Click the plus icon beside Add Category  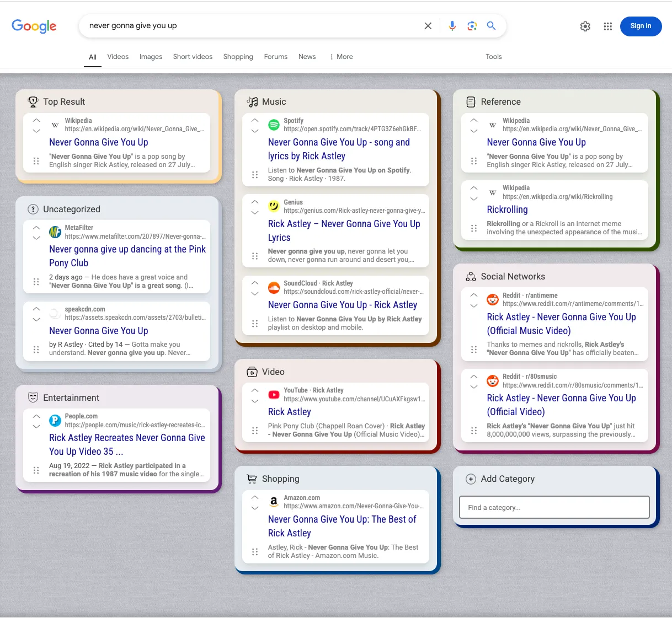coord(471,479)
